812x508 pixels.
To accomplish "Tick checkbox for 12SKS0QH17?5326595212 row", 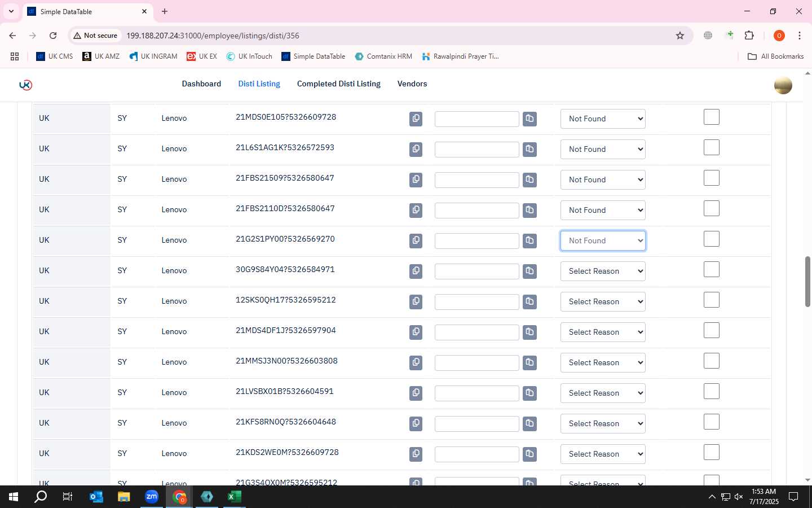I will [712, 300].
